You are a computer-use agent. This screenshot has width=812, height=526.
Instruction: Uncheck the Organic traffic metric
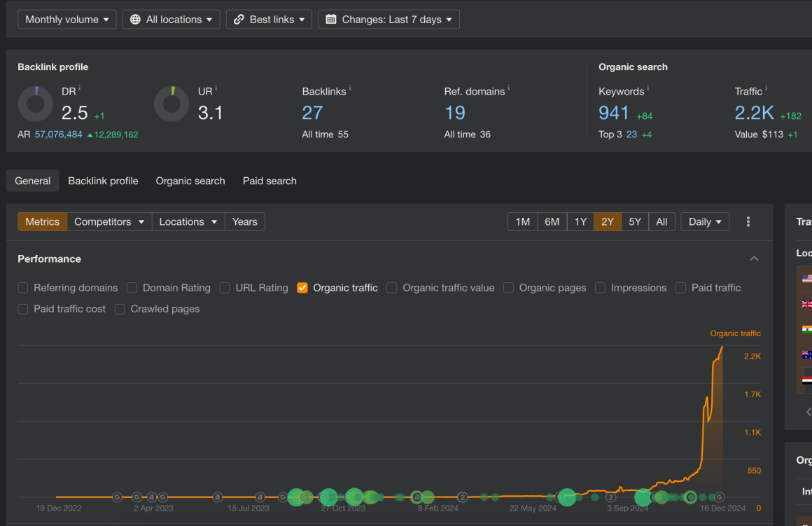(302, 287)
